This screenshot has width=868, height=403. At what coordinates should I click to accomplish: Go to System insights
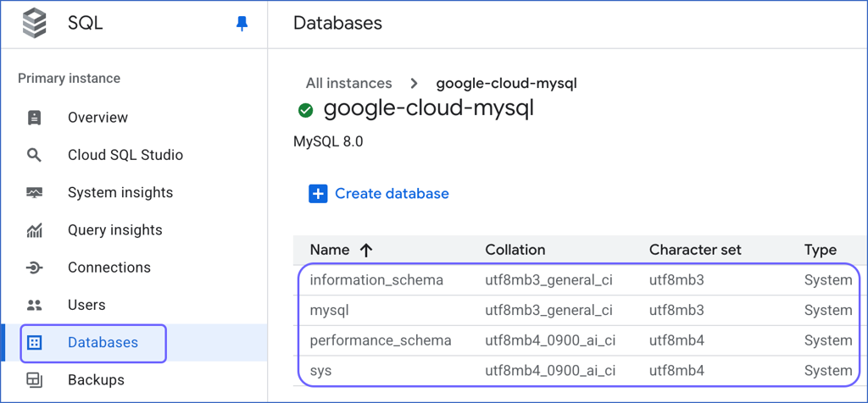pyautogui.click(x=120, y=193)
